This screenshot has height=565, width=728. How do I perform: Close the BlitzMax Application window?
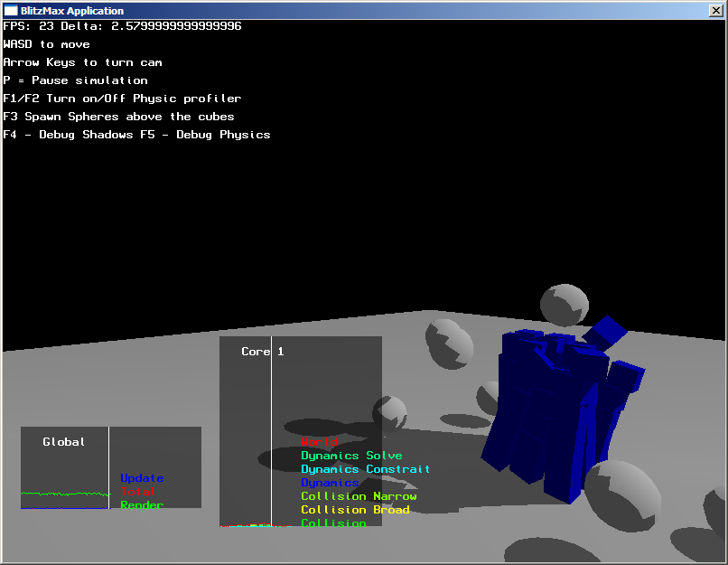(x=716, y=10)
